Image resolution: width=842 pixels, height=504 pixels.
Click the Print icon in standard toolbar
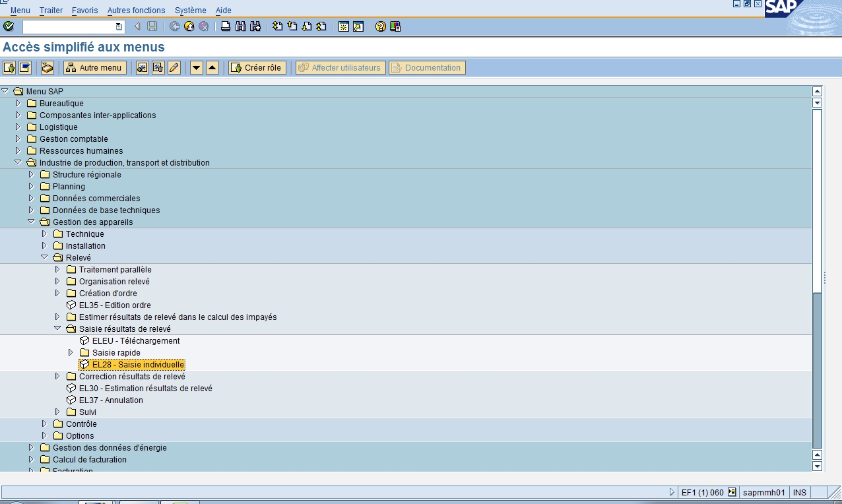click(226, 26)
